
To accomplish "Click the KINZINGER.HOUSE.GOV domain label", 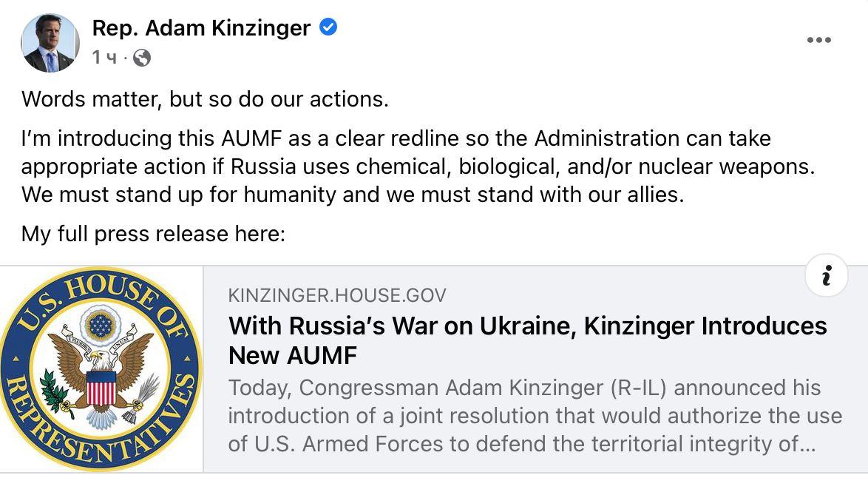I will click(x=337, y=296).
